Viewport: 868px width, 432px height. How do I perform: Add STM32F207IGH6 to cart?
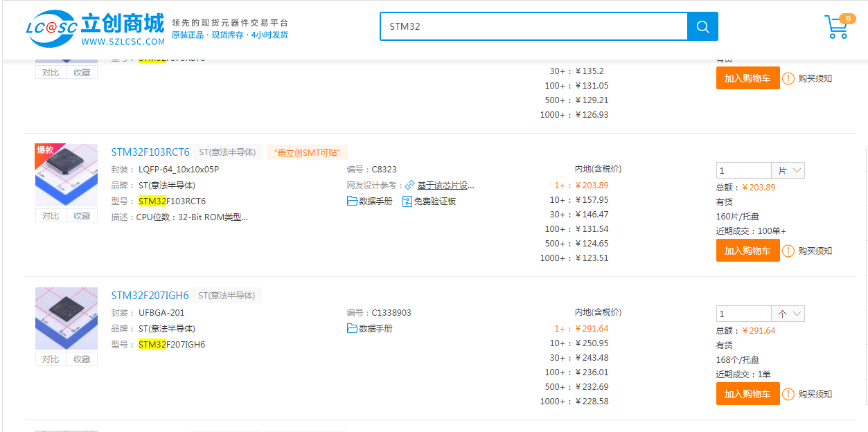(x=747, y=394)
